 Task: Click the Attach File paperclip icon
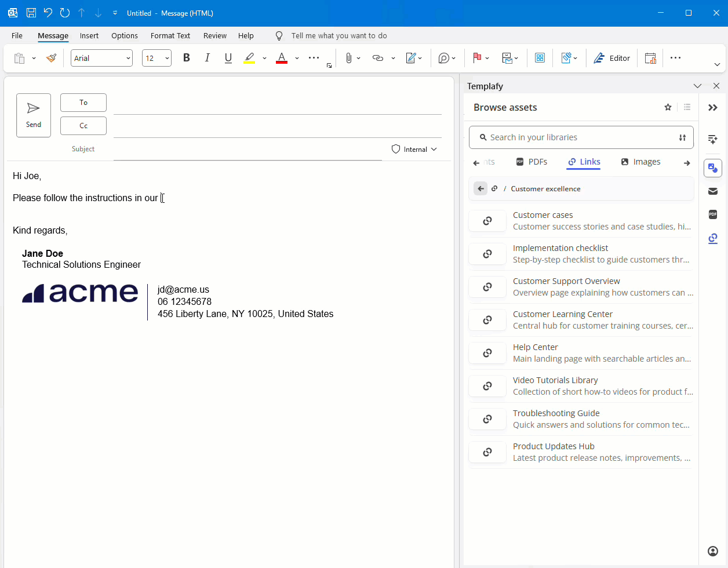tap(349, 58)
